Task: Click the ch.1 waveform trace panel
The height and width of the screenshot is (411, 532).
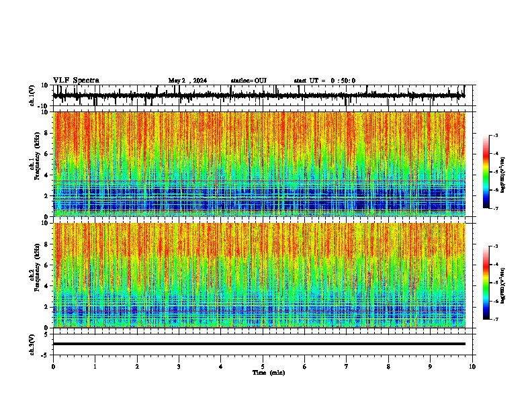Action: pyautogui.click(x=263, y=95)
